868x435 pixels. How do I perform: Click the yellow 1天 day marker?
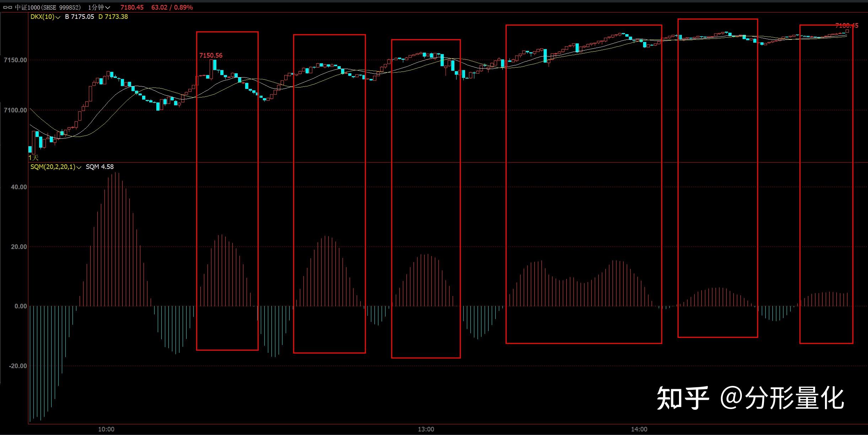coord(33,158)
